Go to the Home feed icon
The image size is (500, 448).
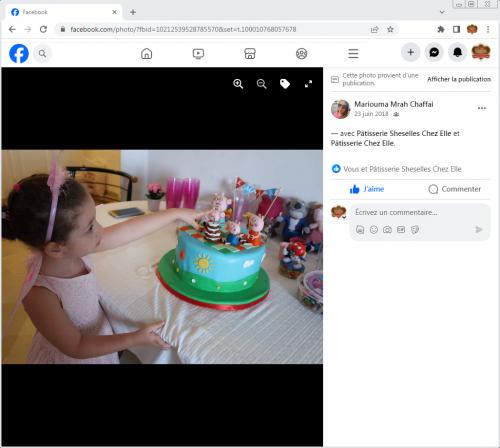click(x=146, y=53)
